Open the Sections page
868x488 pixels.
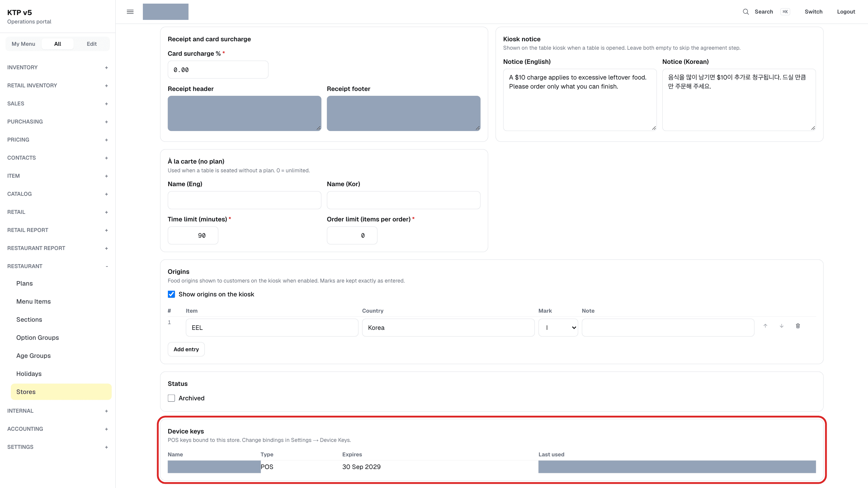[61, 320]
